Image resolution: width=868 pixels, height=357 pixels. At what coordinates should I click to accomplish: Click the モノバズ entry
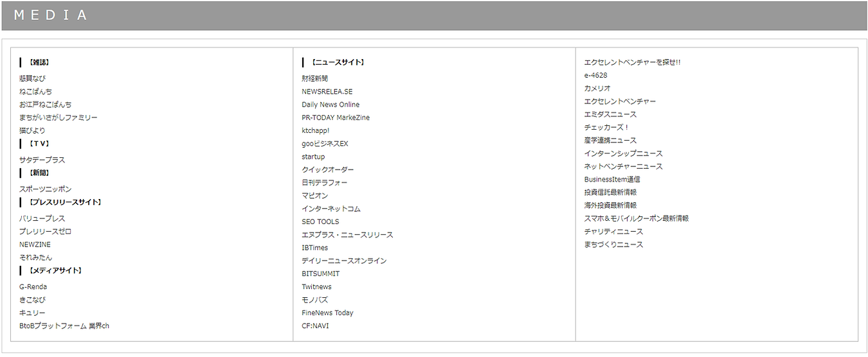314,300
